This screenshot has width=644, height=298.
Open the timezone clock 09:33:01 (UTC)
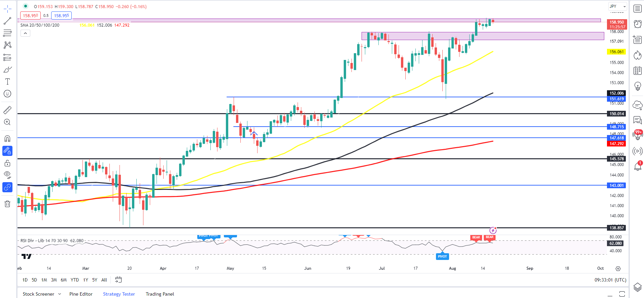[610, 280]
